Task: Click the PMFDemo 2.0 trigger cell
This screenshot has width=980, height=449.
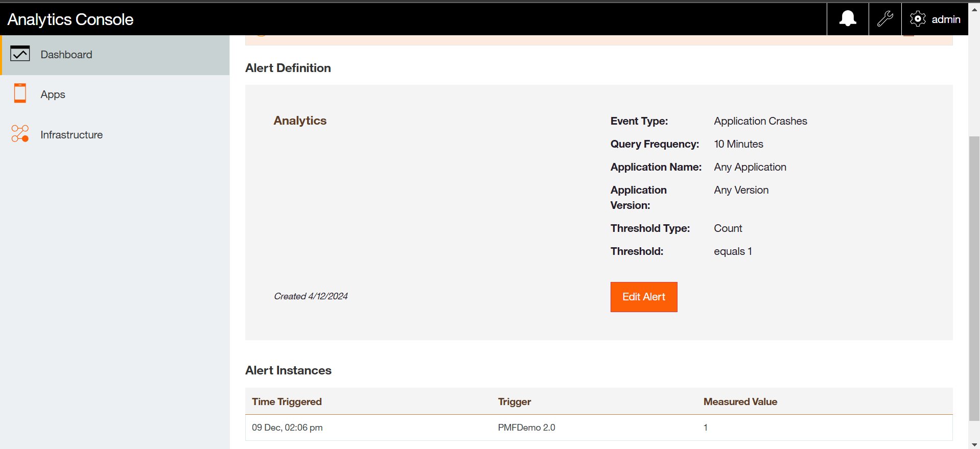Action: [526, 428]
